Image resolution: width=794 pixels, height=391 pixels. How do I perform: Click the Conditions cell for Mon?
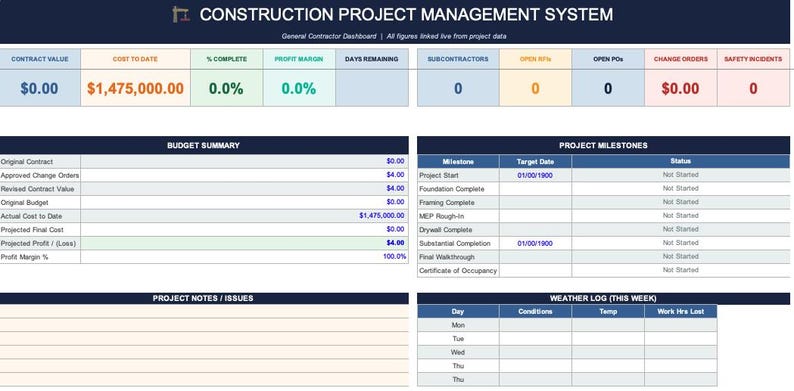[535, 325]
